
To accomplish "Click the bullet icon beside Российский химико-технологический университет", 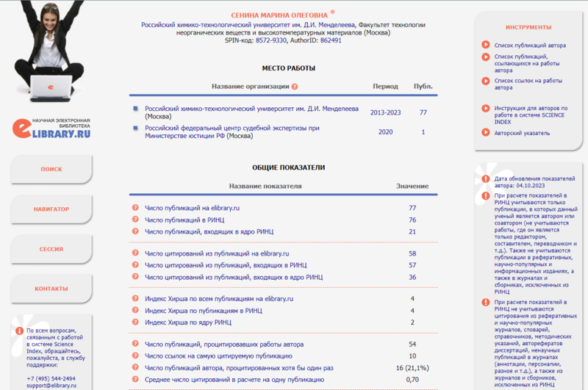I will coord(135,109).
